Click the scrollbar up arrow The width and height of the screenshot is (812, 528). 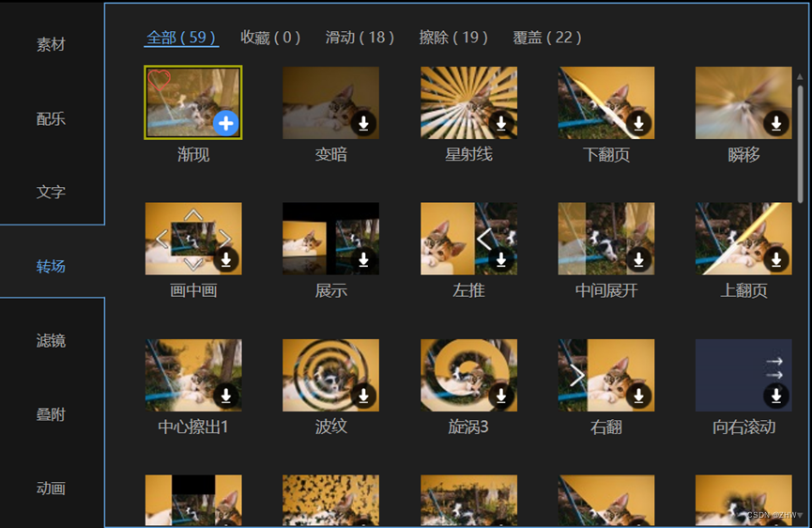click(x=800, y=77)
